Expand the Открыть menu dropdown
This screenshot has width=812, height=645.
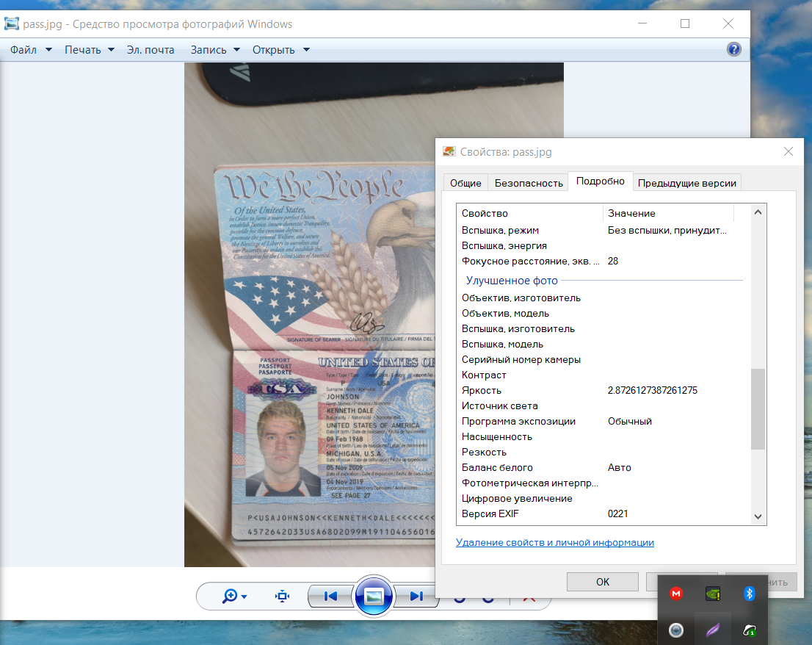click(280, 50)
